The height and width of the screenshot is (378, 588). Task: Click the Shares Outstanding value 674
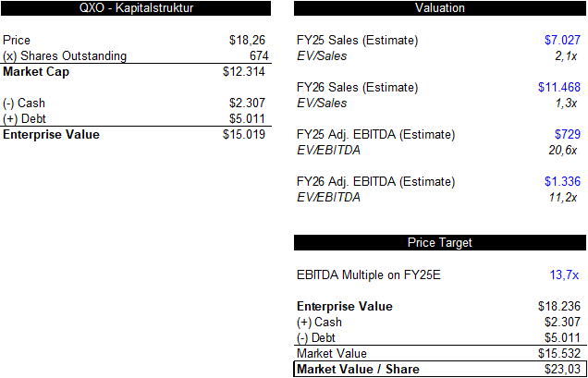point(259,56)
